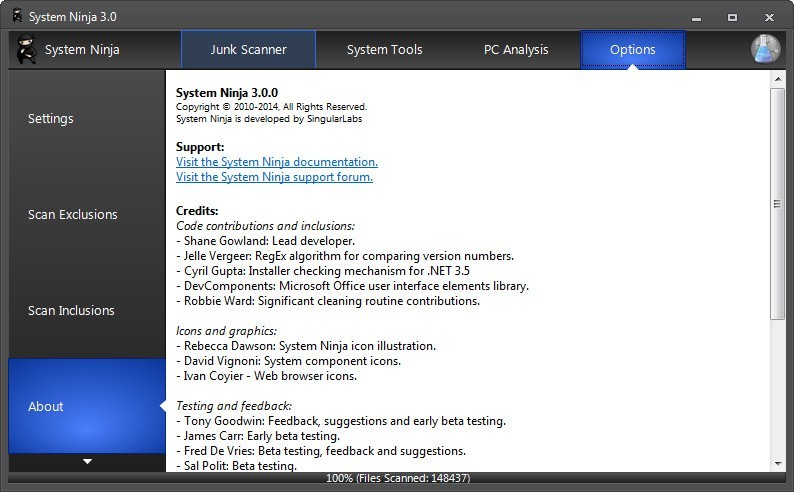Click the scan progress bar showing 100%
This screenshot has height=492, width=794.
[397, 478]
